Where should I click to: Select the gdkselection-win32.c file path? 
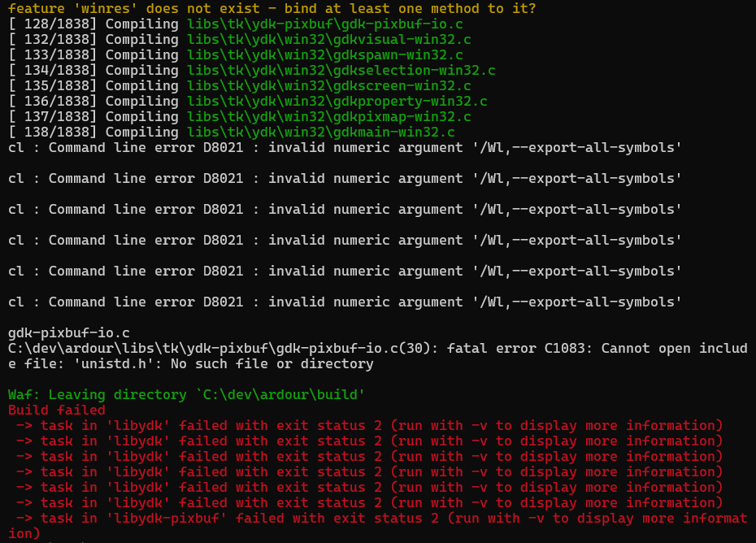pos(341,70)
